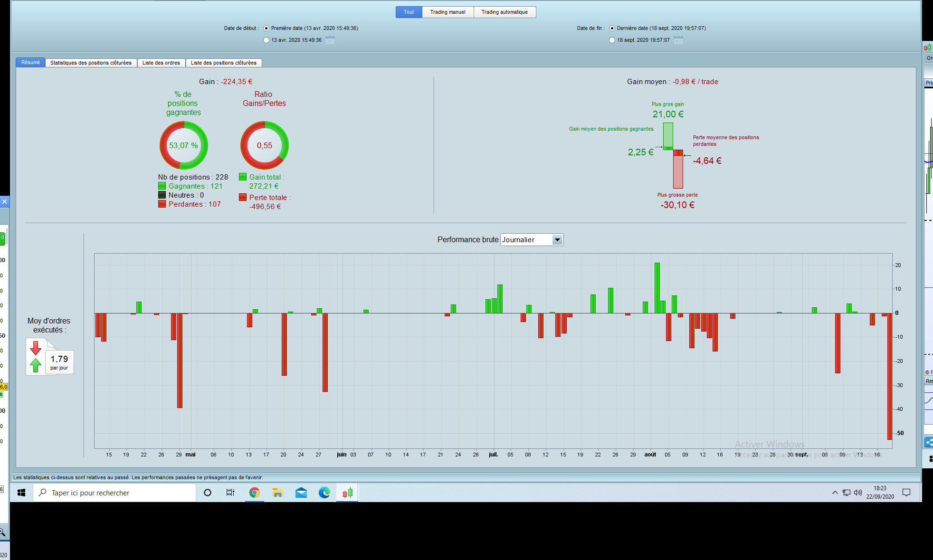
Task: Open the Mail app in the taskbar
Action: [301, 493]
